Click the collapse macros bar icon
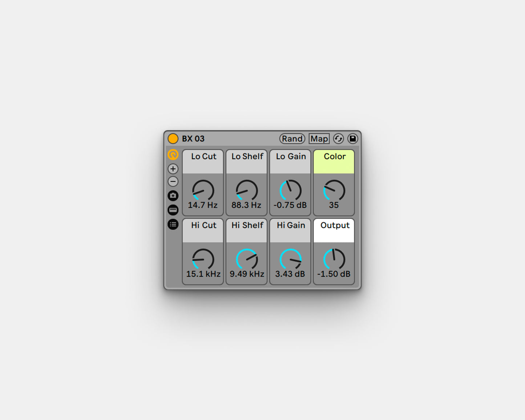This screenshot has width=525, height=420. pos(173,210)
